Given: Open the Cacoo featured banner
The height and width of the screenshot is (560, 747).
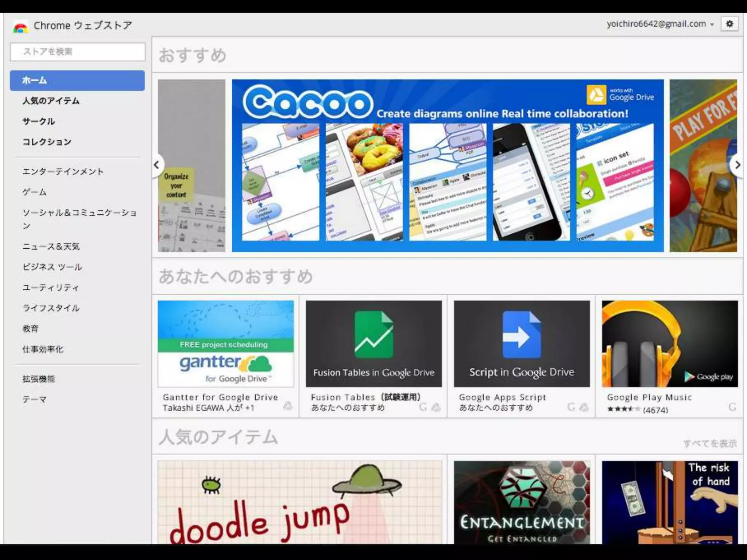Looking at the screenshot, I should 448,166.
